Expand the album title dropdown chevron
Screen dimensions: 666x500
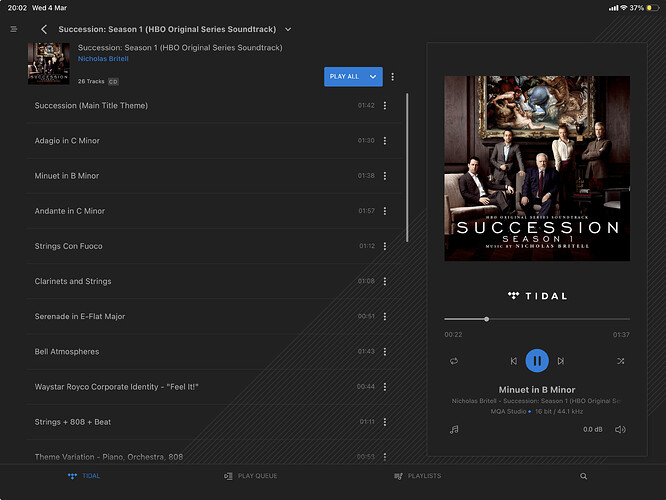[x=288, y=30]
